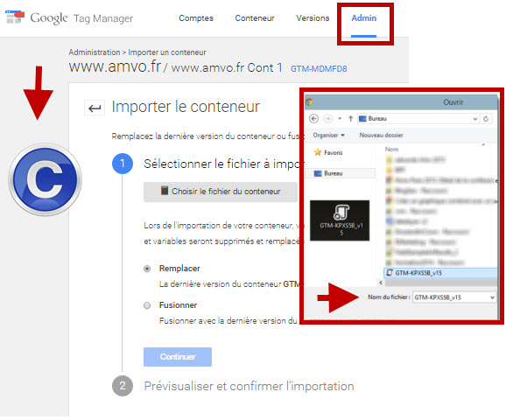
Task: Click the GTM-KPXS5B_v15 file drag thumbnail
Action: (340, 220)
